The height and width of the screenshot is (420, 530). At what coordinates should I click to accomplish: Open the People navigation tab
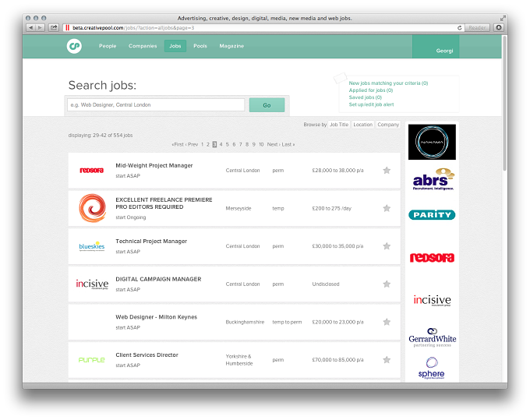pos(108,46)
